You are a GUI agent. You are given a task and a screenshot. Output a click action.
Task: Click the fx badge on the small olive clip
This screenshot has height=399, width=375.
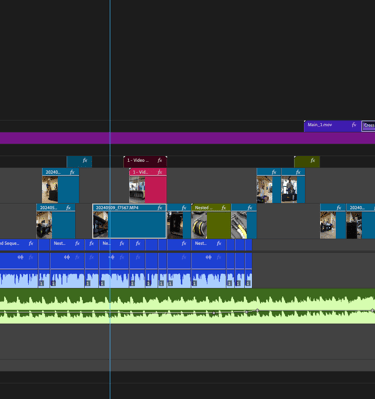(313, 161)
